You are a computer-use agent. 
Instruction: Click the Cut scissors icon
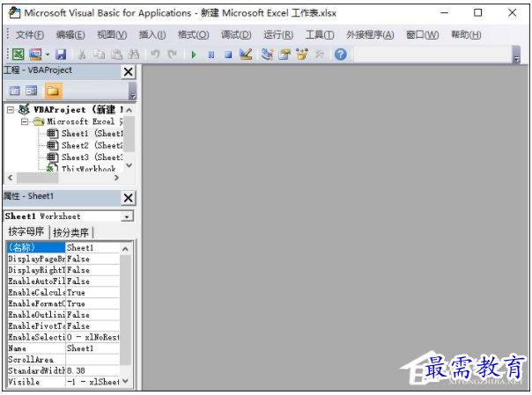pos(82,55)
